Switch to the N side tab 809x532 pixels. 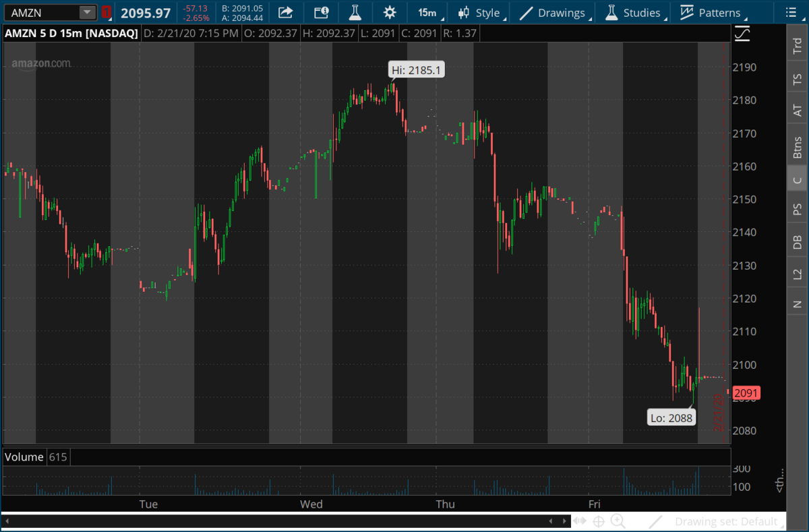pyautogui.click(x=798, y=303)
